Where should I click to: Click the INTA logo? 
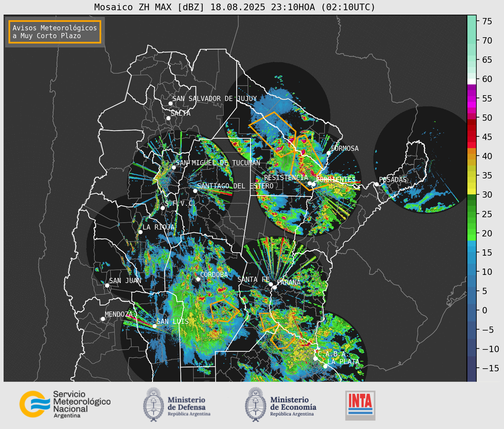tap(360, 405)
